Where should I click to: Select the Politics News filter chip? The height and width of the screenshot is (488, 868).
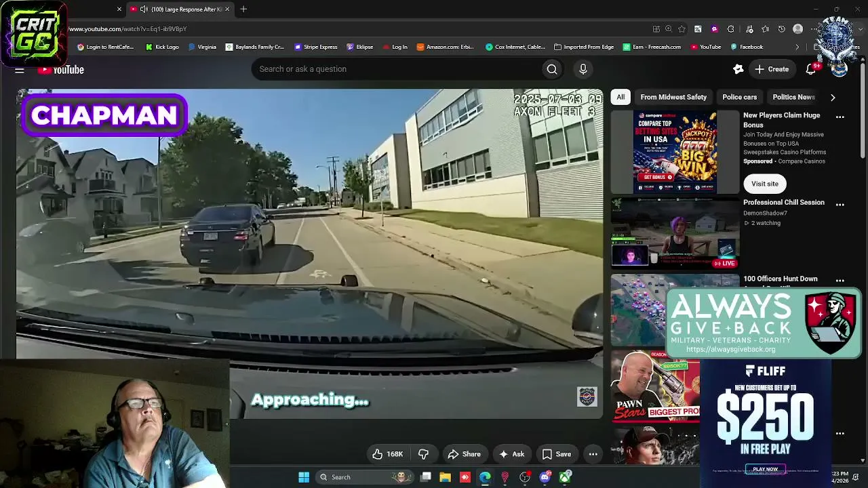tap(793, 97)
